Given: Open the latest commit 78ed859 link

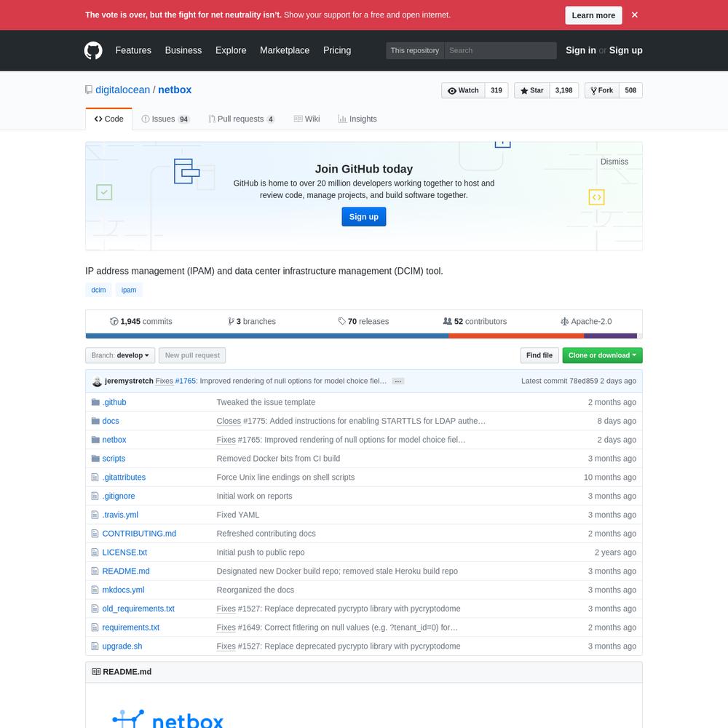Looking at the screenshot, I should point(584,381).
